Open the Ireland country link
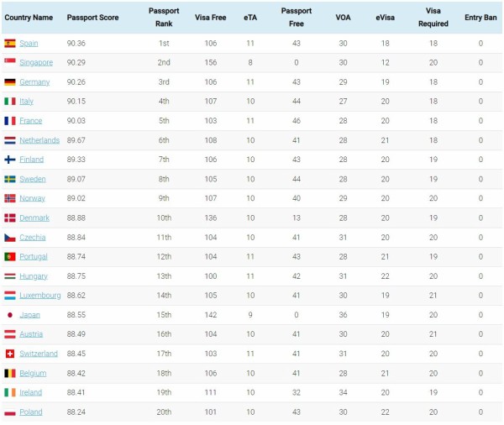 [x=31, y=392]
